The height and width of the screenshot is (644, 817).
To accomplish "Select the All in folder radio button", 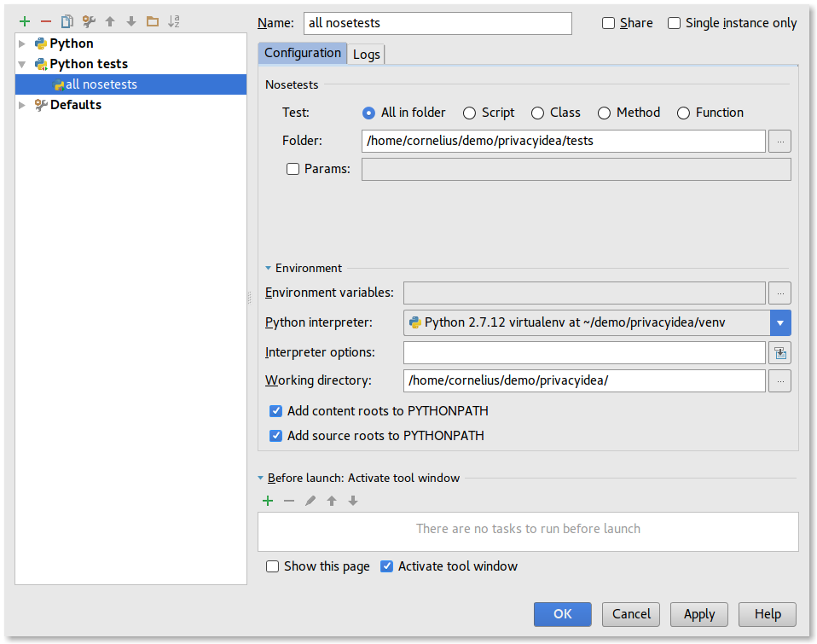I will (368, 113).
